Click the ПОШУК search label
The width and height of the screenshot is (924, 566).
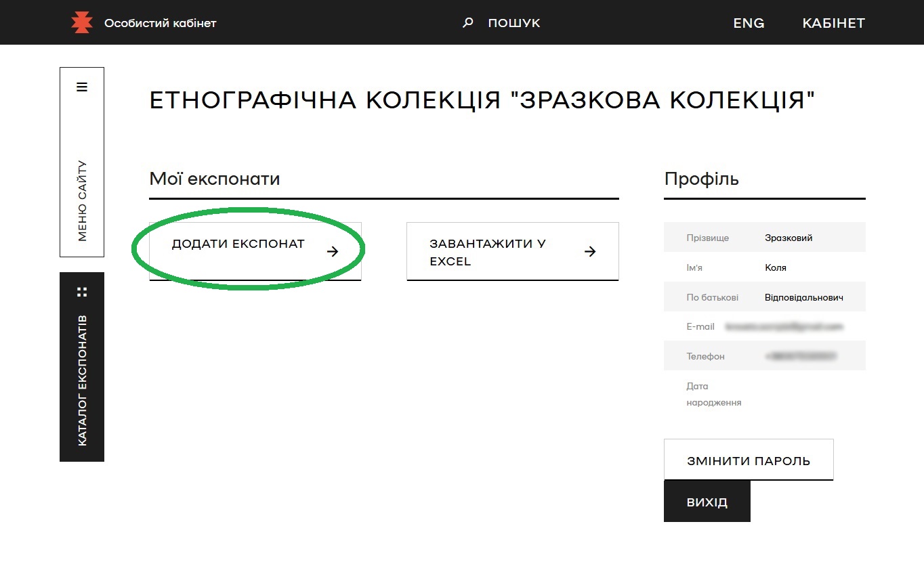(x=513, y=23)
